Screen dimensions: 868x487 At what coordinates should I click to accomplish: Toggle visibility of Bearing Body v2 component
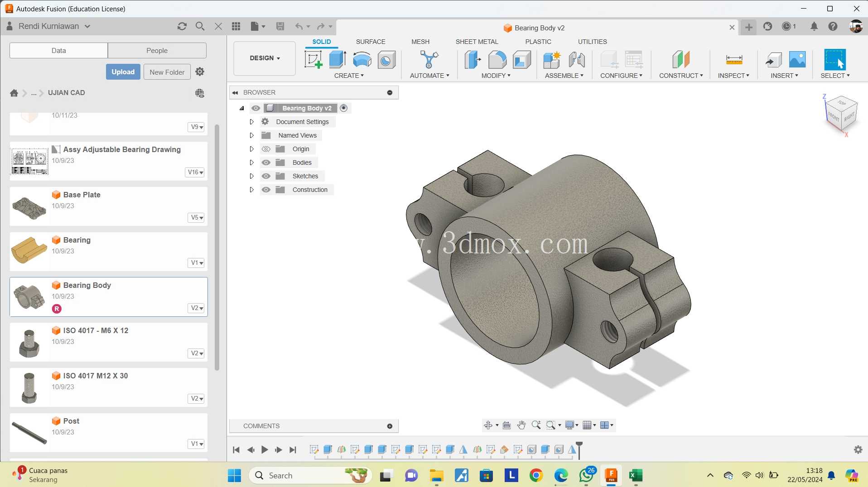click(256, 108)
